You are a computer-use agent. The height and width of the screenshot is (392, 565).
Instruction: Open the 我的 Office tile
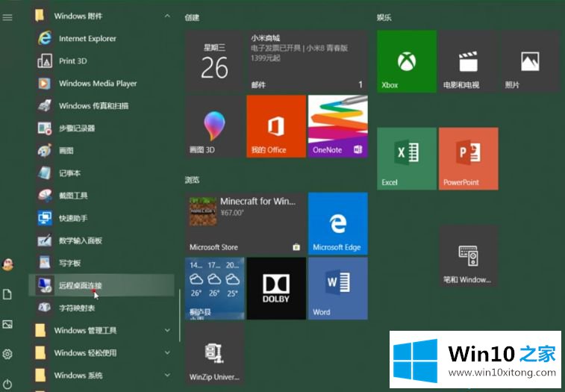276,126
